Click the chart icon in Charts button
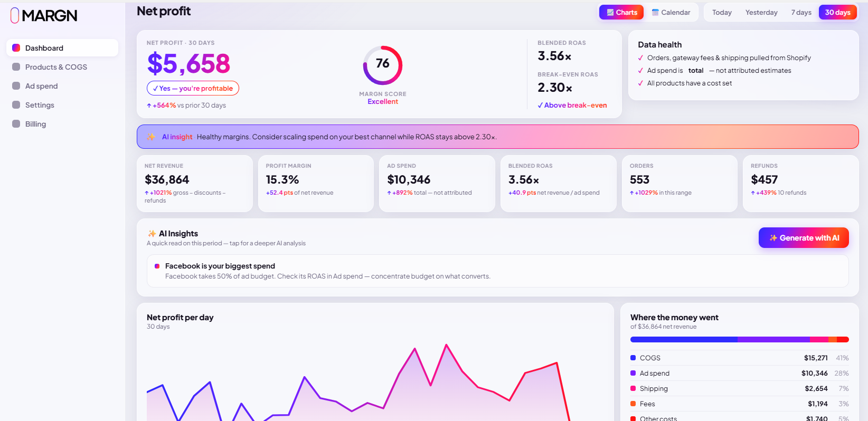The image size is (868, 421). click(610, 12)
